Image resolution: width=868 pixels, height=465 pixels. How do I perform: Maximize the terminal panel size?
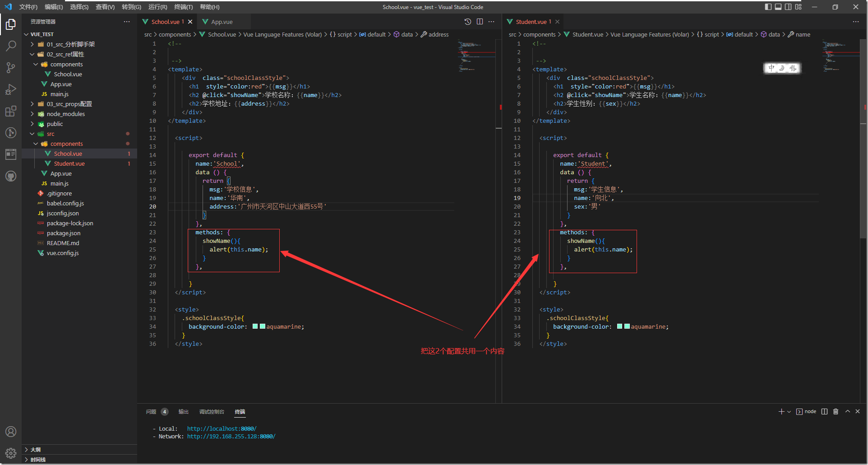coord(848,411)
